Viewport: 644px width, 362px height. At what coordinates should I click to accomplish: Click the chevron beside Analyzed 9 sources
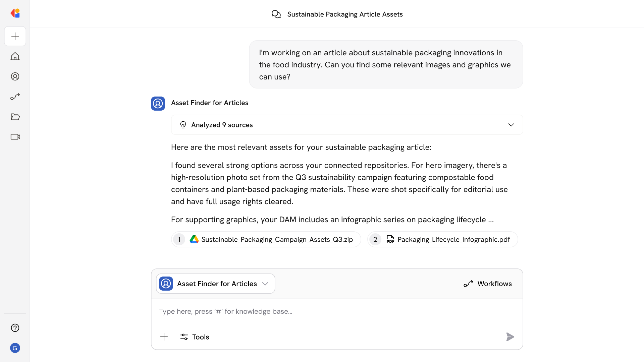click(x=511, y=125)
